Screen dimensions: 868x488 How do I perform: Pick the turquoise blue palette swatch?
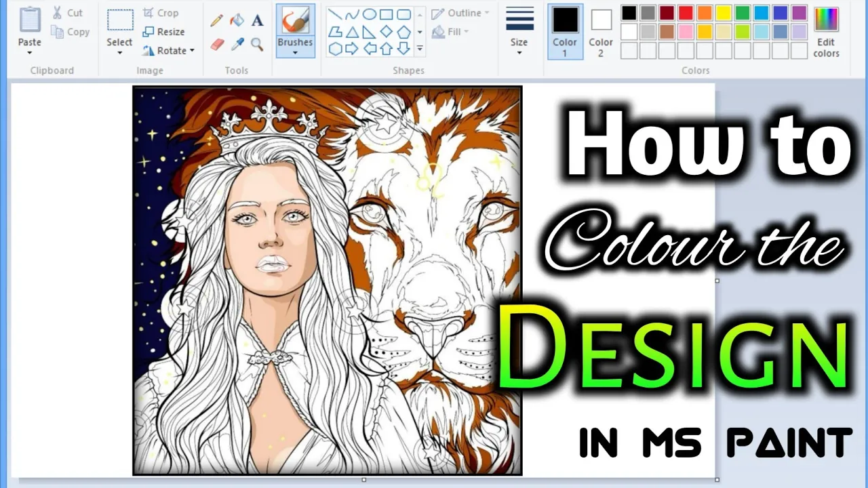[x=762, y=13]
